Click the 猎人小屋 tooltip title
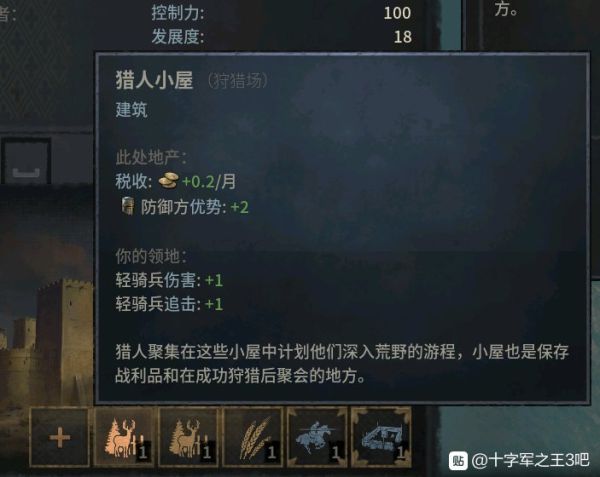 click(154, 81)
